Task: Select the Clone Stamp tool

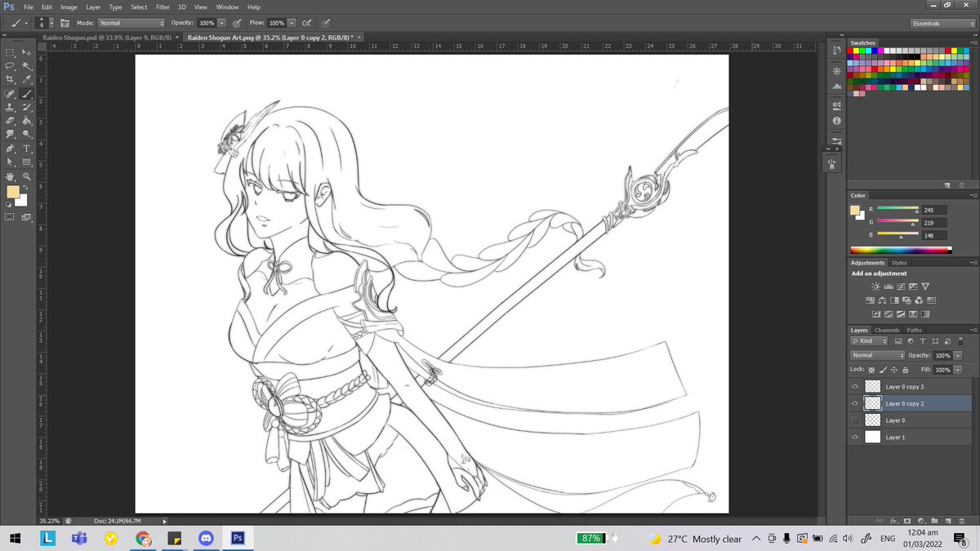Action: click(10, 107)
